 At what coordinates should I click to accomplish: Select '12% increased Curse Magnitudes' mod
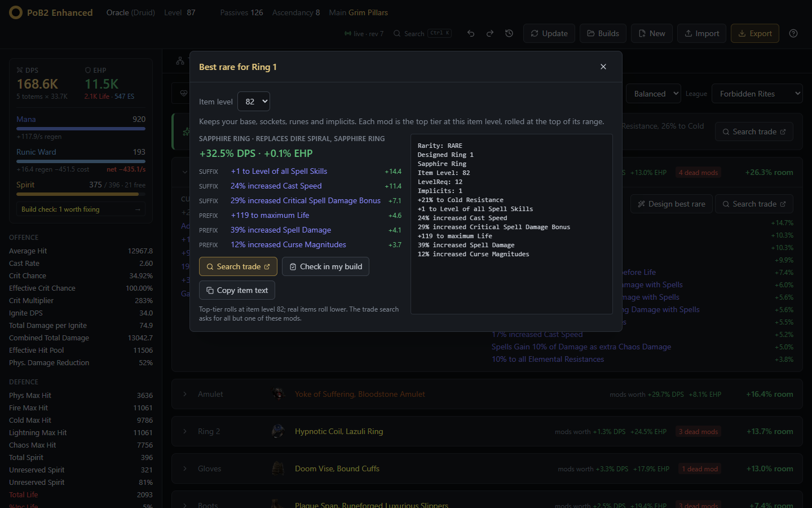(x=288, y=244)
